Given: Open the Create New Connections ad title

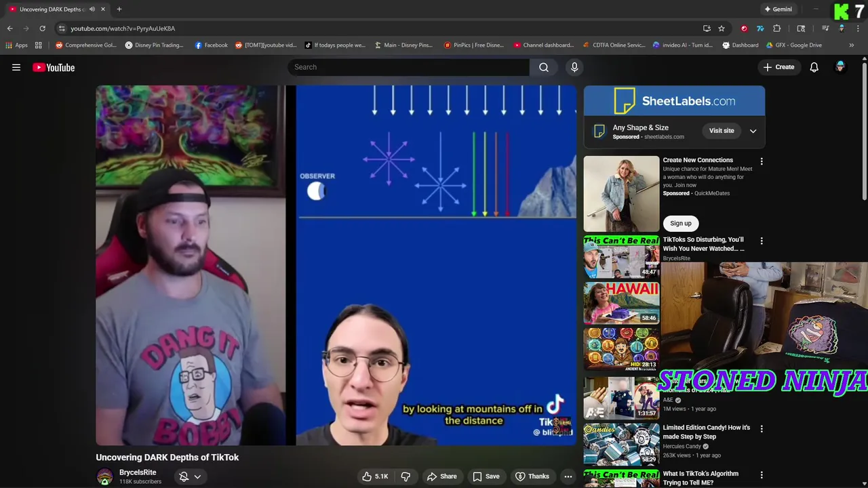Looking at the screenshot, I should [x=698, y=160].
